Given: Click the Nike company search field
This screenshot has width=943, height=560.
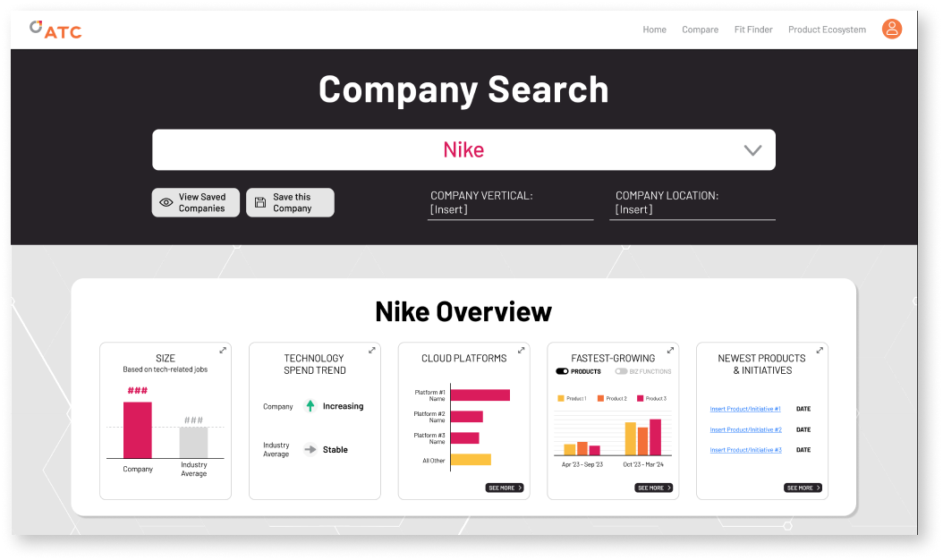Looking at the screenshot, I should pos(463,149).
